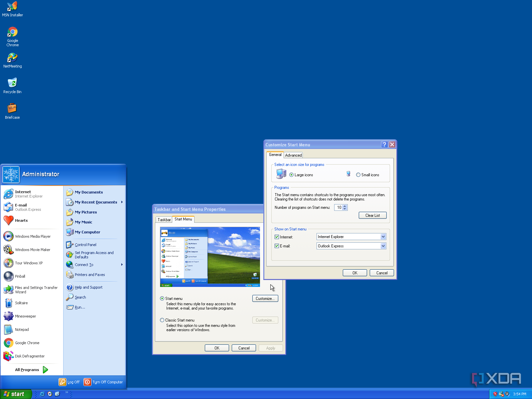Image resolution: width=532 pixels, height=399 pixels.
Task: Select Classic Start menu radio button
Action: click(x=162, y=320)
